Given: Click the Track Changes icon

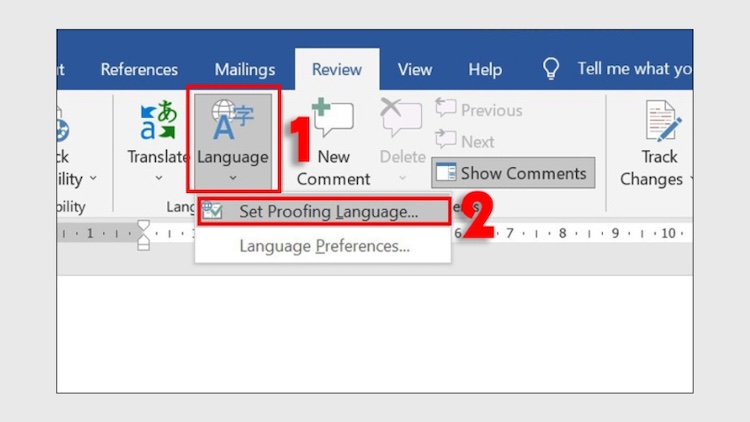Looking at the screenshot, I should [660, 121].
